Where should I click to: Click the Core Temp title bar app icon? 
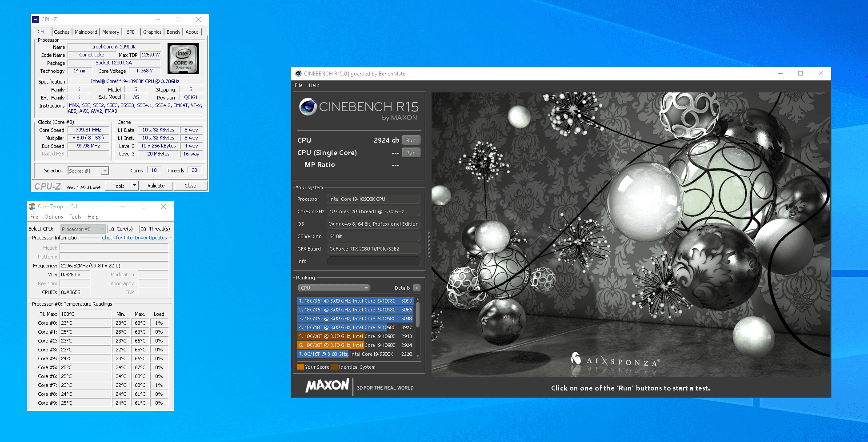pyautogui.click(x=32, y=207)
